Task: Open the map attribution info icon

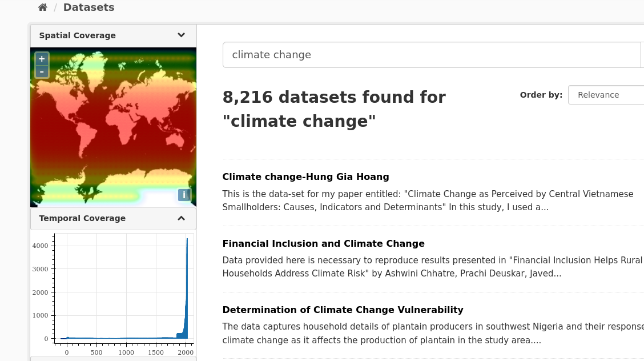Action: (x=184, y=195)
